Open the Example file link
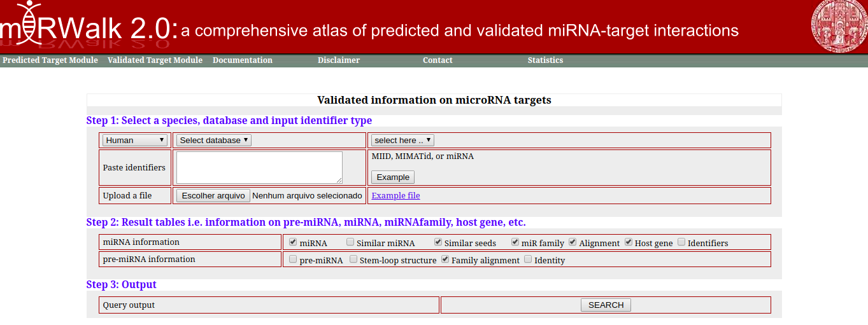868x325 pixels. click(x=395, y=195)
